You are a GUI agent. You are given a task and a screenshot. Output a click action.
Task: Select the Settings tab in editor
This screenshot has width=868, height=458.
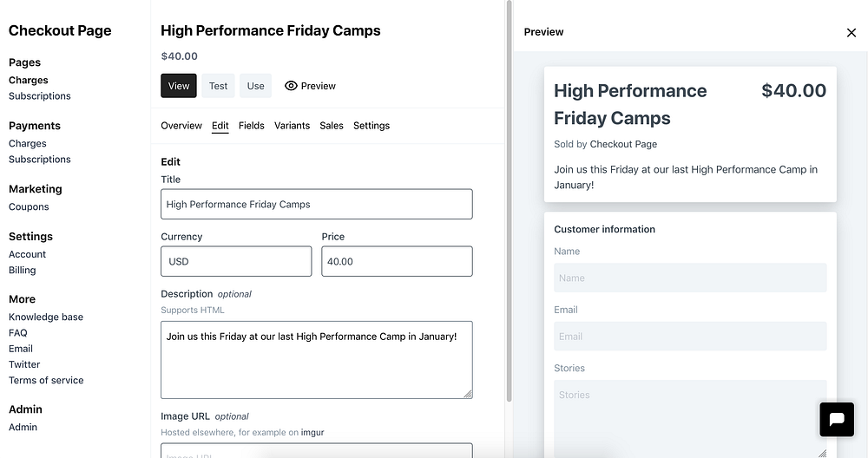[372, 126]
